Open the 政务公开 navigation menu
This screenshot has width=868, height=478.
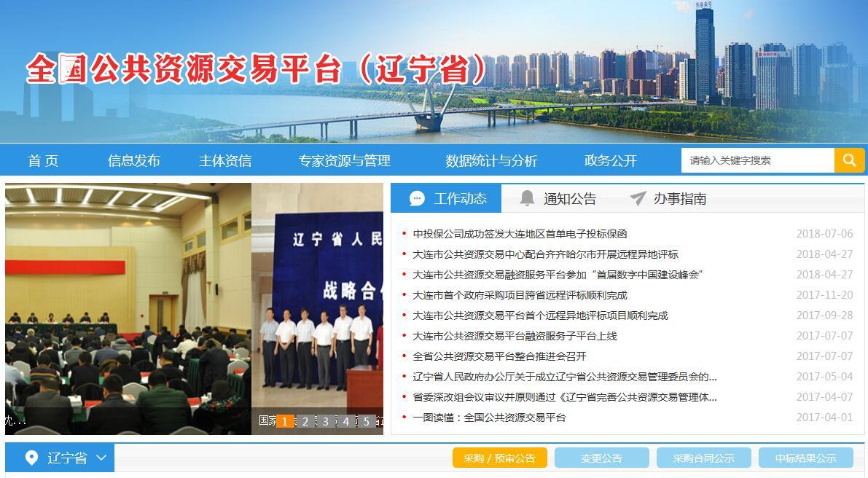tap(609, 160)
